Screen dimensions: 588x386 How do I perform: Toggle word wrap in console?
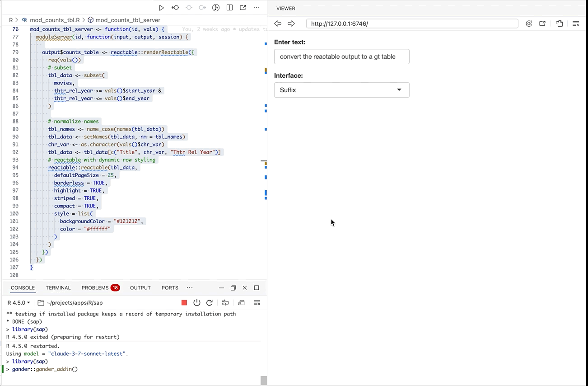[225, 303]
